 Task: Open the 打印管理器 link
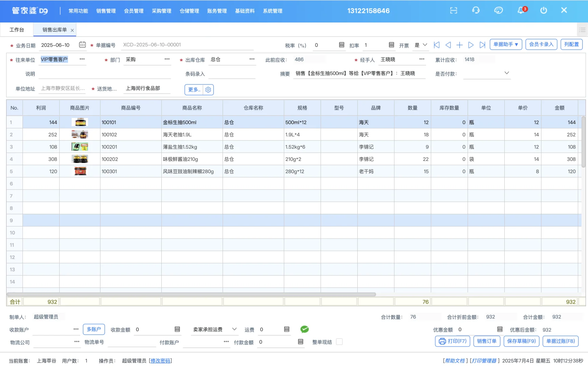point(484,361)
